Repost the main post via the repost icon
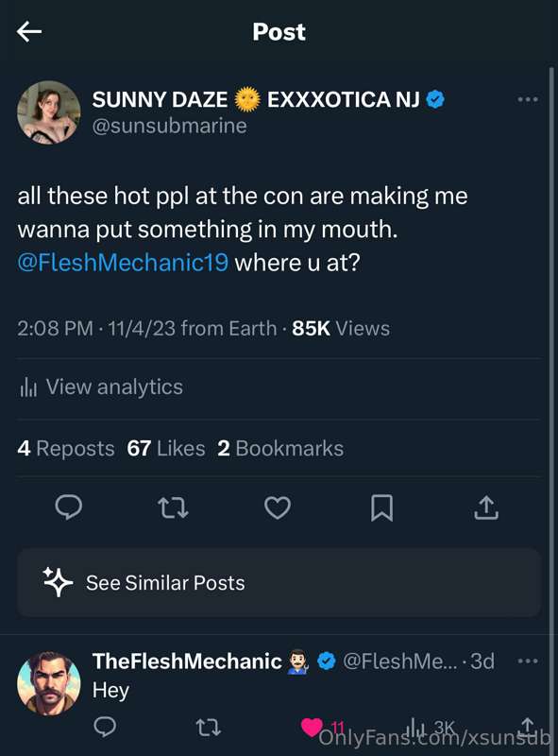Screen dimensions: 558x756 tap(173, 508)
